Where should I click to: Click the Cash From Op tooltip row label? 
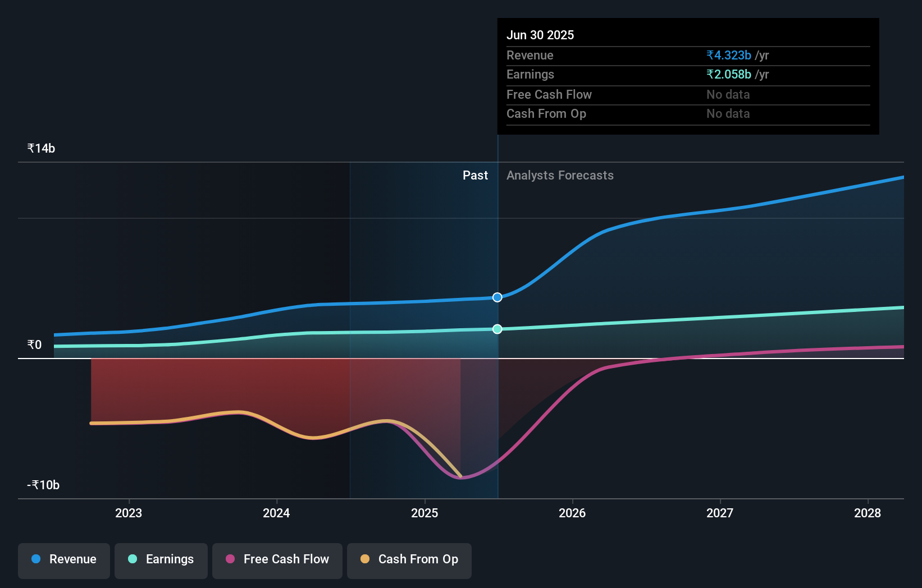[x=546, y=113]
